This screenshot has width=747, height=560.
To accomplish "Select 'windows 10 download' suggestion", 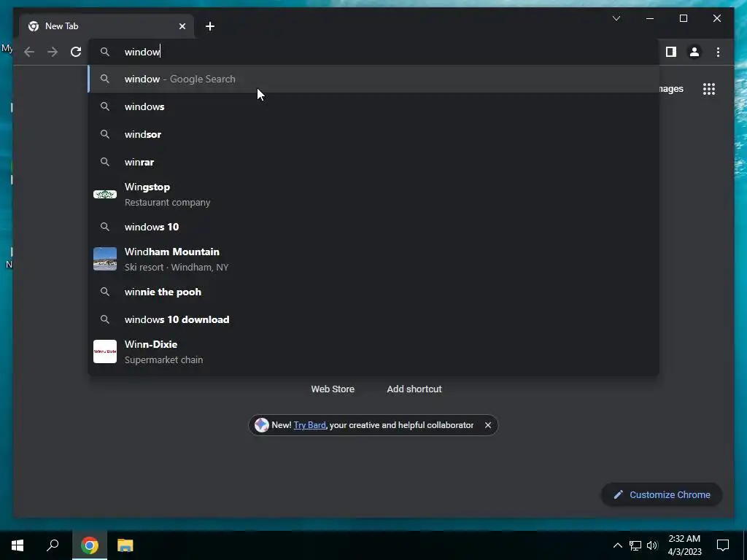I will (373, 319).
